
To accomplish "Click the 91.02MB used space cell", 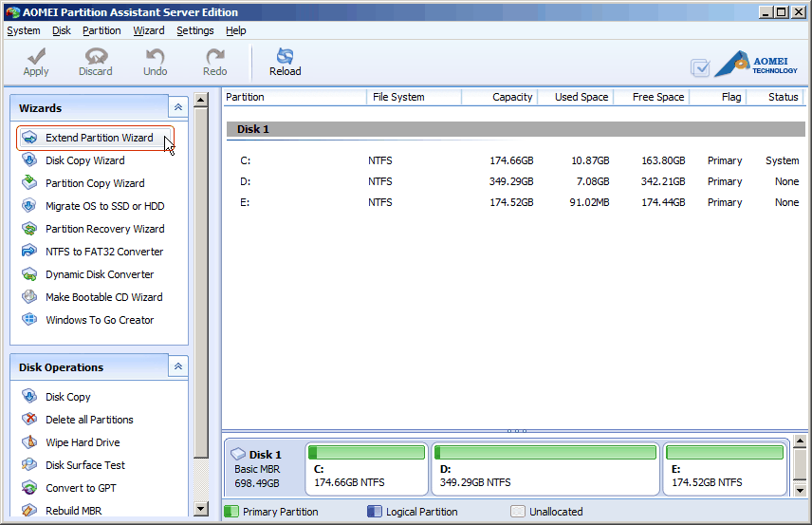I will [589, 202].
